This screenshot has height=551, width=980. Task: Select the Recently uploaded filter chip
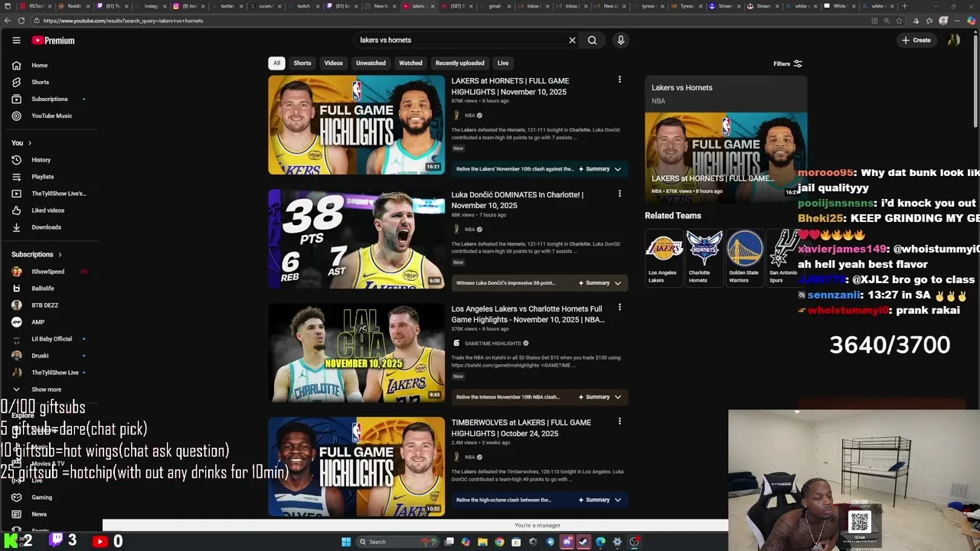[459, 64]
